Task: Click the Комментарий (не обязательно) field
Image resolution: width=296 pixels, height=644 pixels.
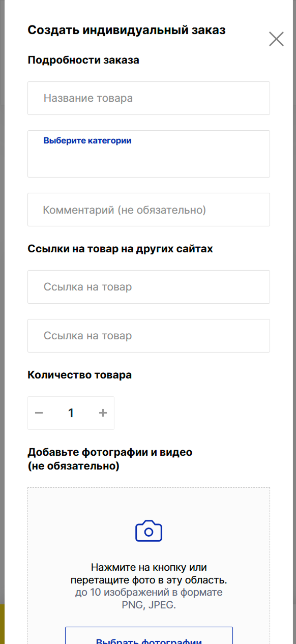Action: point(148,209)
